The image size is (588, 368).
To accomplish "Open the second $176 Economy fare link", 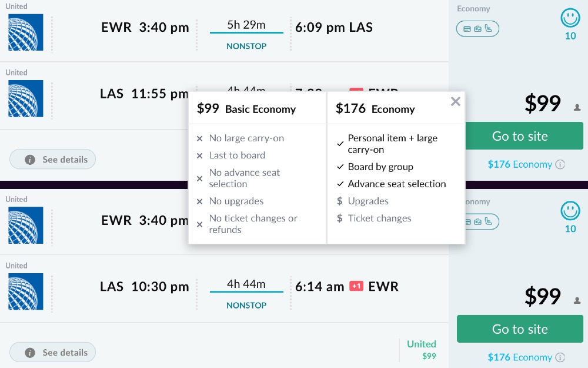I will pyautogui.click(x=520, y=357).
